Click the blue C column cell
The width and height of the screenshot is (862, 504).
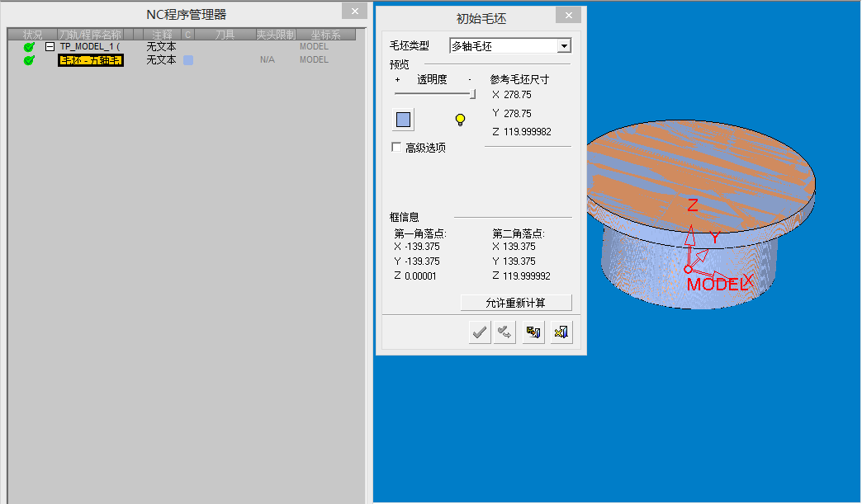(189, 59)
